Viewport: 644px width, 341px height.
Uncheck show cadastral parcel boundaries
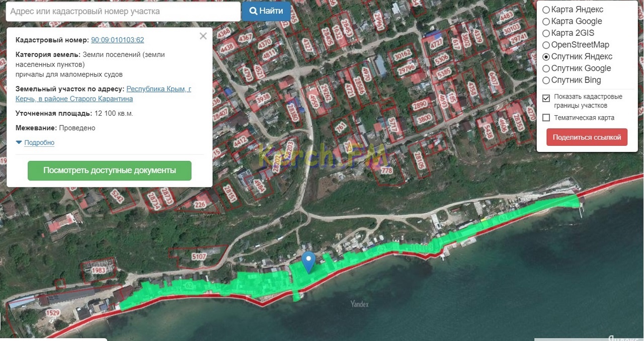tap(546, 98)
